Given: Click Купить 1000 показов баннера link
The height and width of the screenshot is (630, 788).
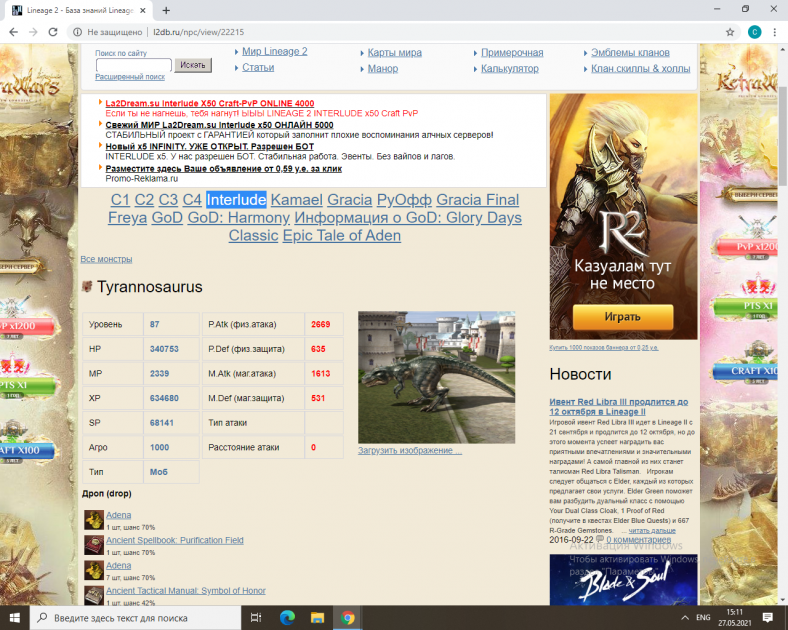Looking at the screenshot, I should coord(604,348).
